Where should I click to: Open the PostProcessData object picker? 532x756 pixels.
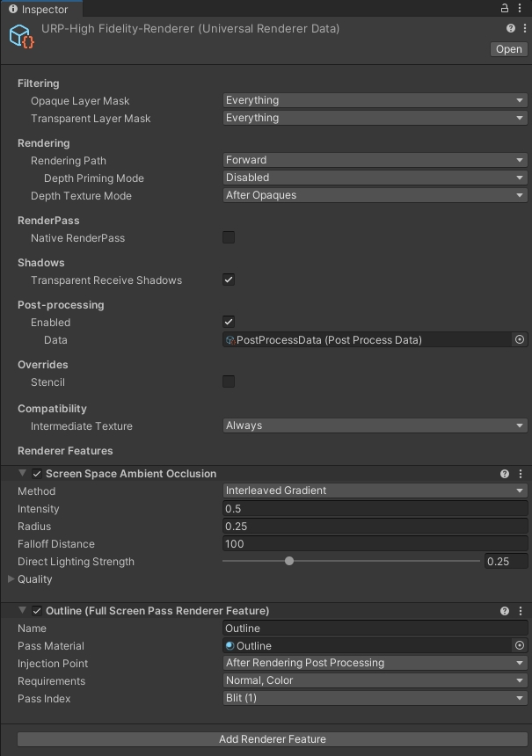(520, 340)
